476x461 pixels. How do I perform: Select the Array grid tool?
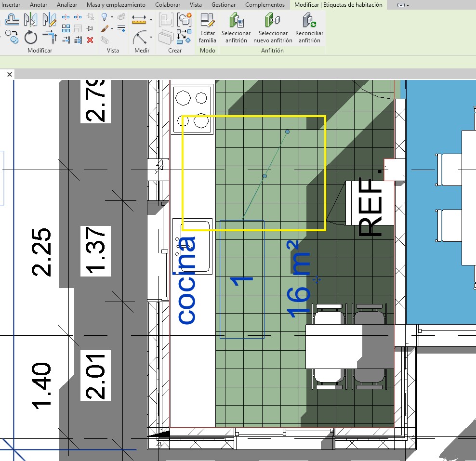tap(66, 28)
